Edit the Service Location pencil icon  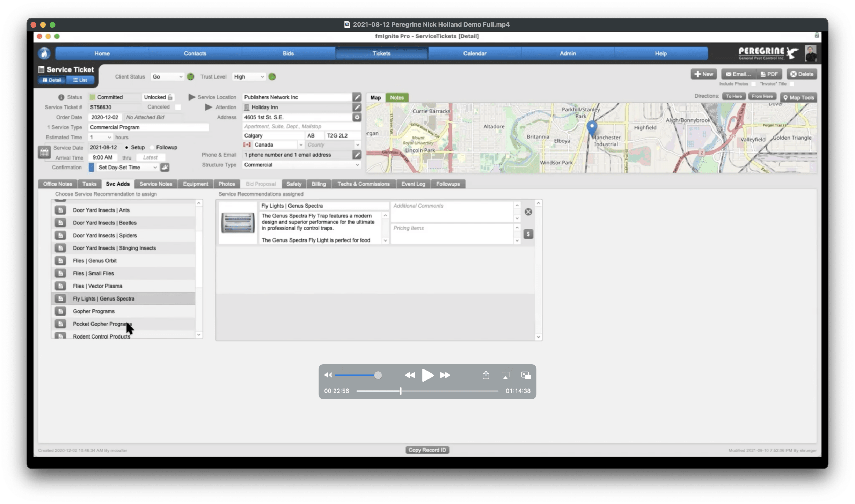[357, 97]
